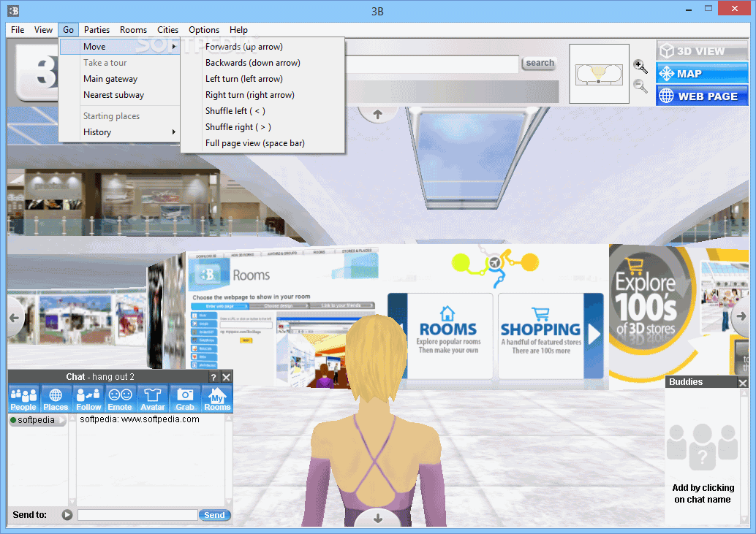Expand softpedia user entry arrow
756x534 pixels.
[62, 420]
